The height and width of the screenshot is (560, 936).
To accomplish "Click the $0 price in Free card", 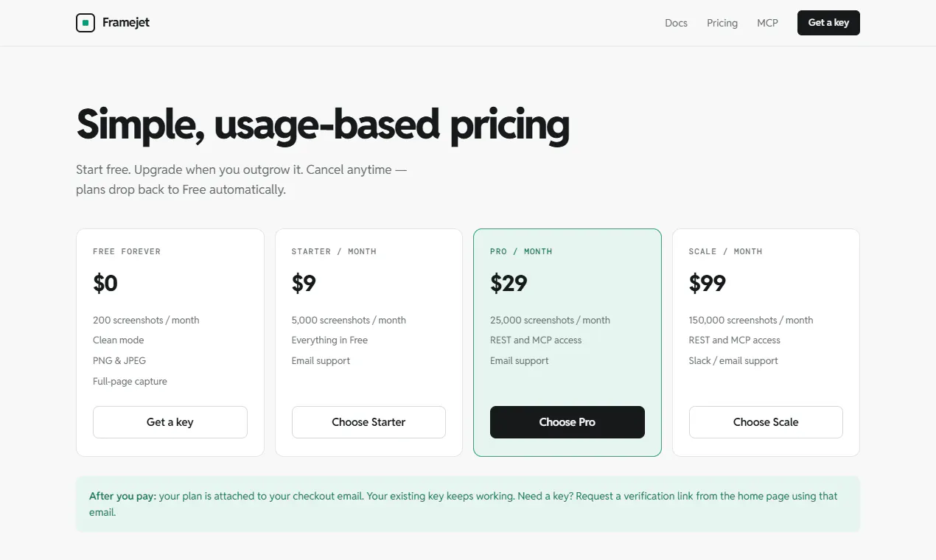I will pyautogui.click(x=105, y=283).
